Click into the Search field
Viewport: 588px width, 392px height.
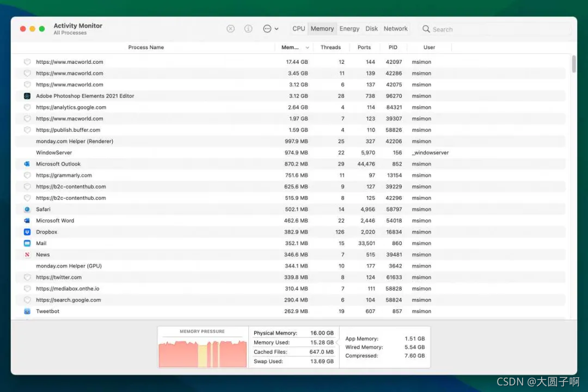click(x=495, y=29)
